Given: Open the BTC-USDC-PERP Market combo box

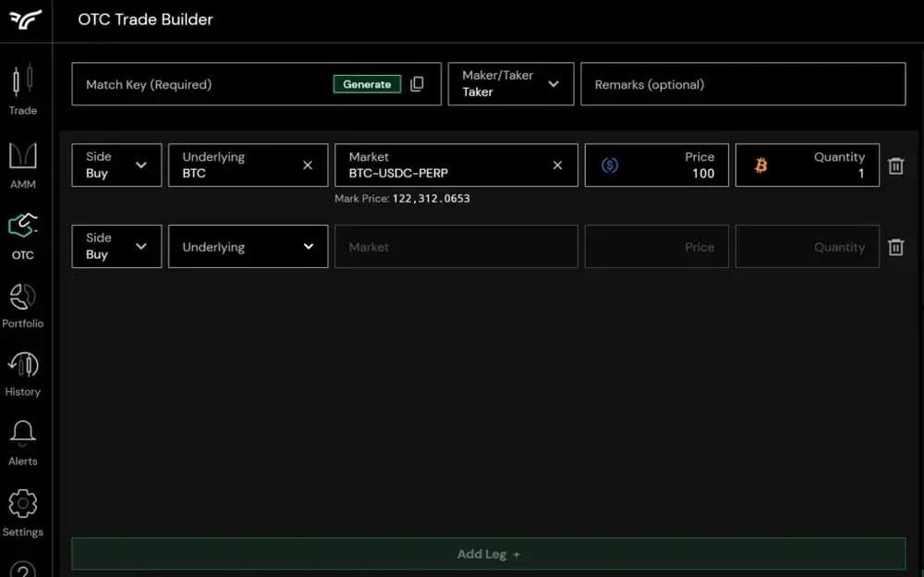Looking at the screenshot, I should [456, 166].
